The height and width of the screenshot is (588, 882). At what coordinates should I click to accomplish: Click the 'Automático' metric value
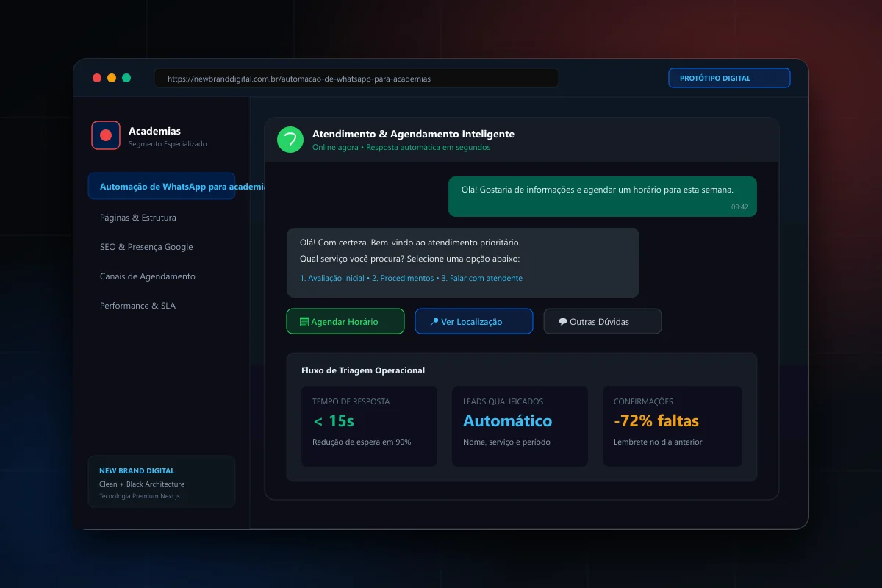[x=508, y=421]
